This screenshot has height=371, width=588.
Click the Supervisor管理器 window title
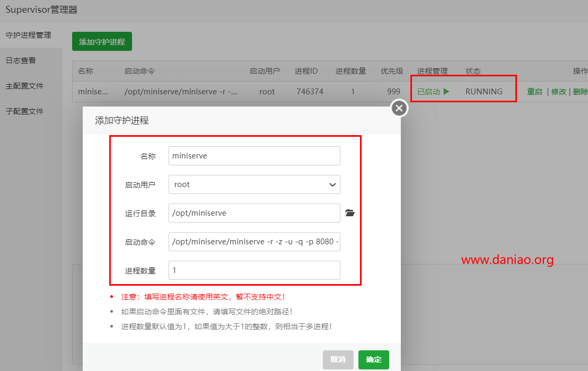(42, 10)
